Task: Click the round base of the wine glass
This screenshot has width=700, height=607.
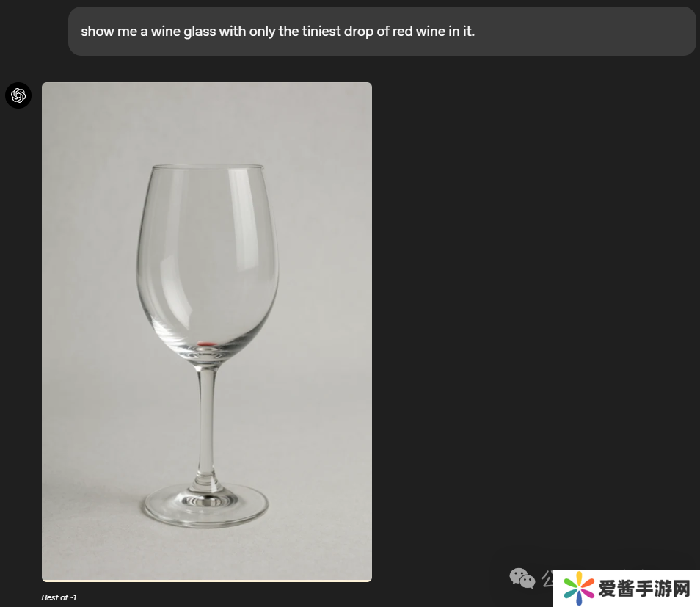Action: 205,505
